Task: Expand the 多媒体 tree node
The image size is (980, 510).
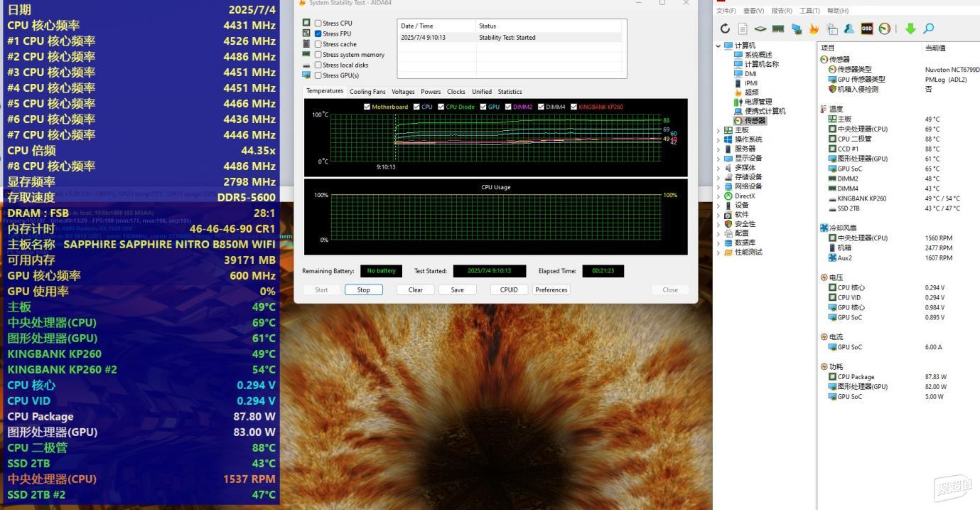Action: point(718,168)
